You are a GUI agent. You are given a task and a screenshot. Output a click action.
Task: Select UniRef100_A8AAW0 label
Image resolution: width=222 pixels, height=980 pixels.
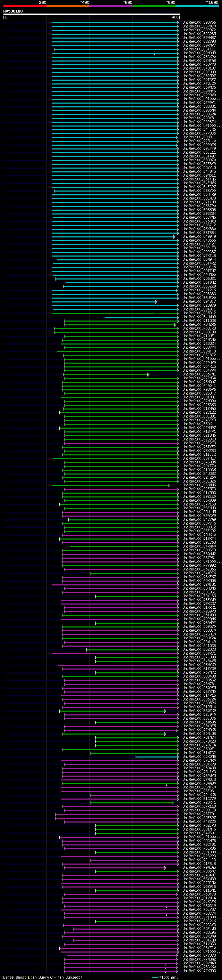(199, 784)
